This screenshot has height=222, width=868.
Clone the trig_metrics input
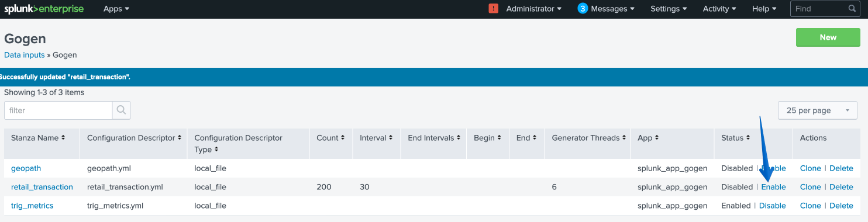point(810,206)
